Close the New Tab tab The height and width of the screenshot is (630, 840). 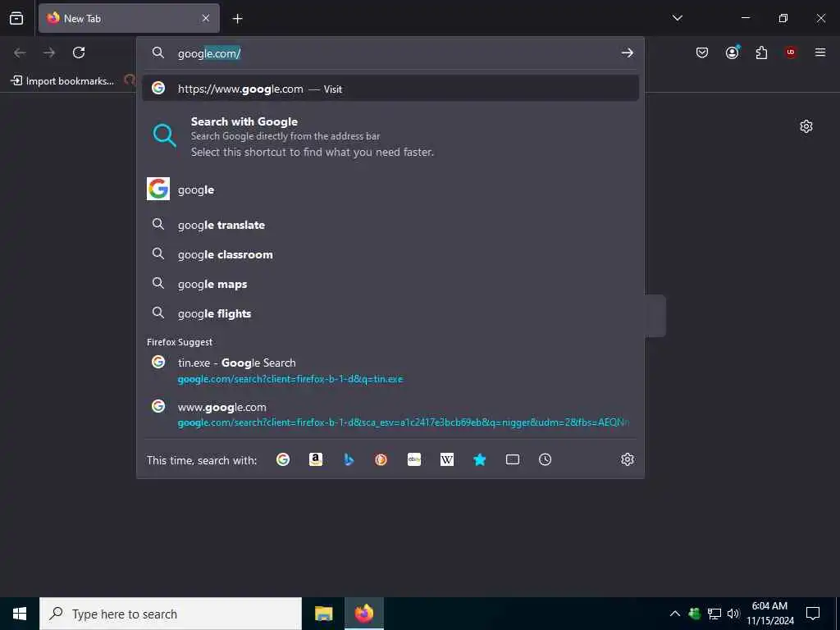tap(206, 18)
